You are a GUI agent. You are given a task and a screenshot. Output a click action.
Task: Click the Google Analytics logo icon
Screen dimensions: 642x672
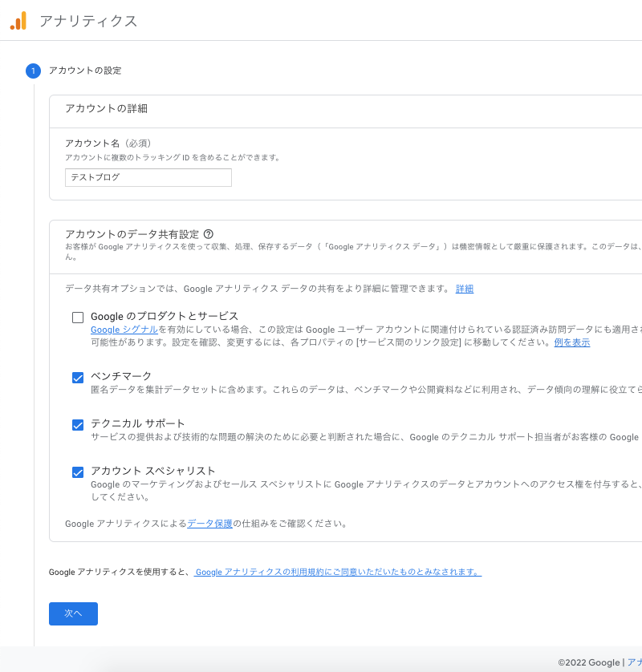[18, 21]
